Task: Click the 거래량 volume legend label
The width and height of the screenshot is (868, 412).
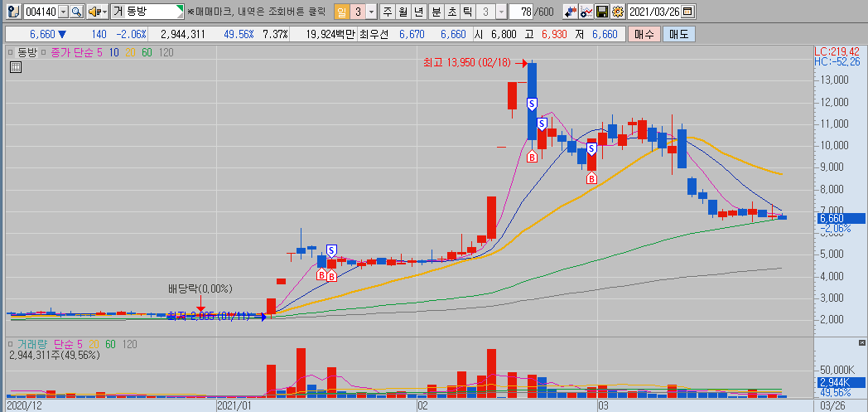Action: tap(32, 345)
